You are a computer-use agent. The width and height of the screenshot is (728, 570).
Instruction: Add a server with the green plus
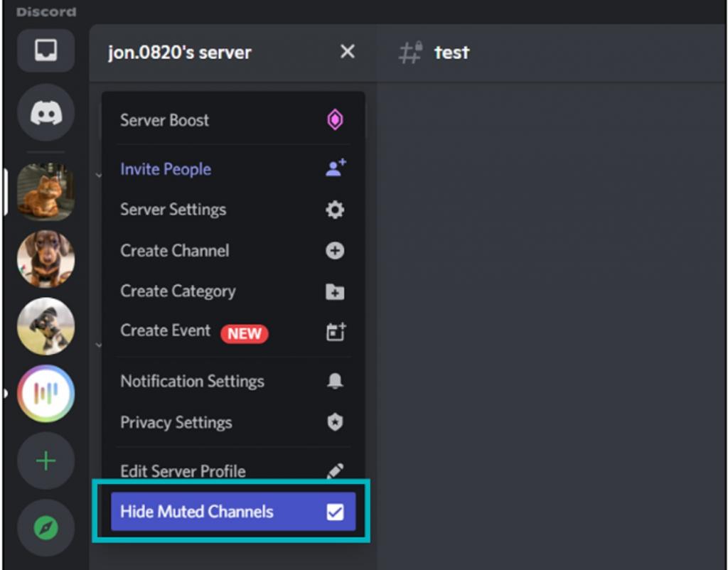tap(45, 461)
